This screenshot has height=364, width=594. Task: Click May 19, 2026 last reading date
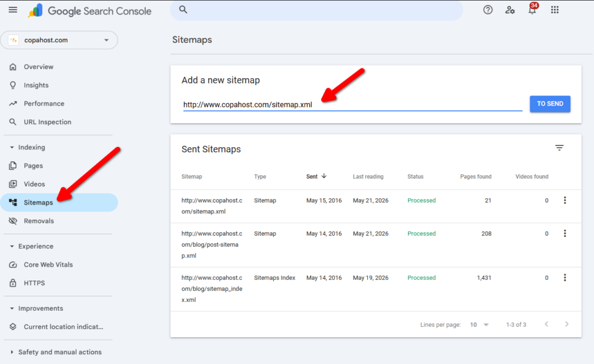pyautogui.click(x=371, y=278)
